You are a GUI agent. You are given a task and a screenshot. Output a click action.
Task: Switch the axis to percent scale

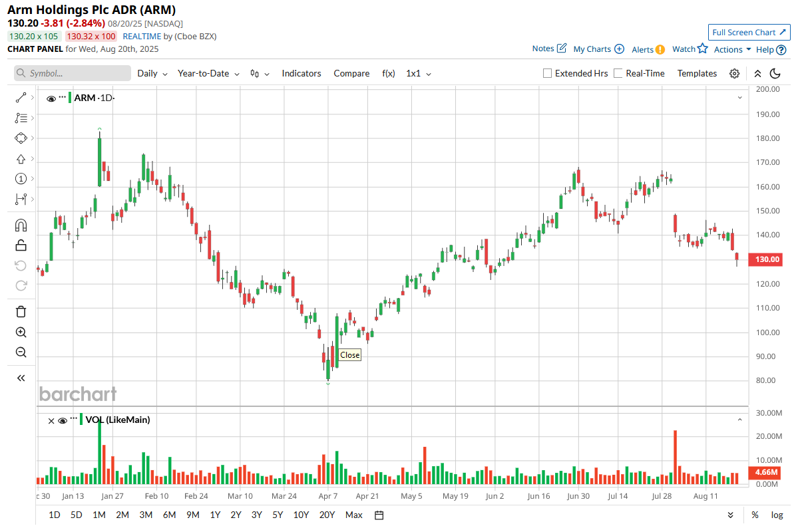pyautogui.click(x=755, y=515)
